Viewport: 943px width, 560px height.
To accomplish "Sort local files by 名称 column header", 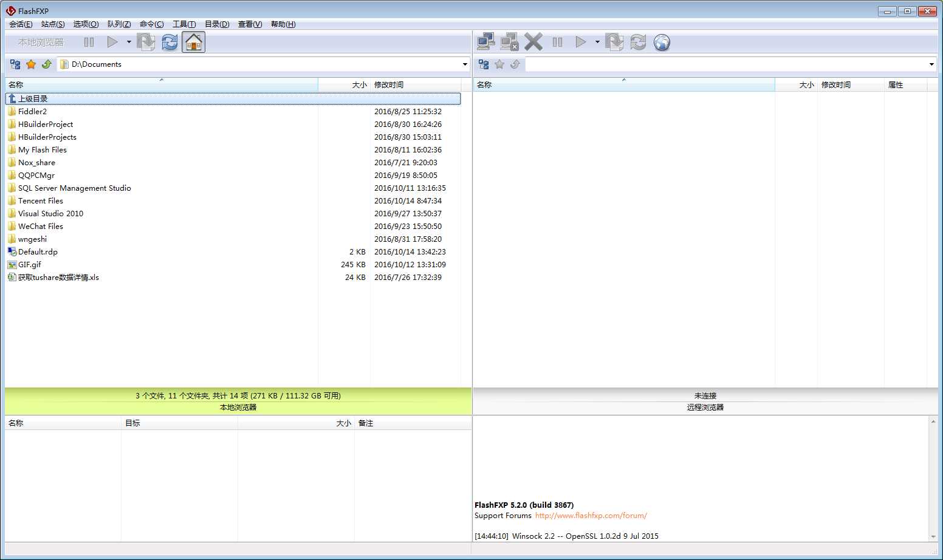I will [x=162, y=85].
